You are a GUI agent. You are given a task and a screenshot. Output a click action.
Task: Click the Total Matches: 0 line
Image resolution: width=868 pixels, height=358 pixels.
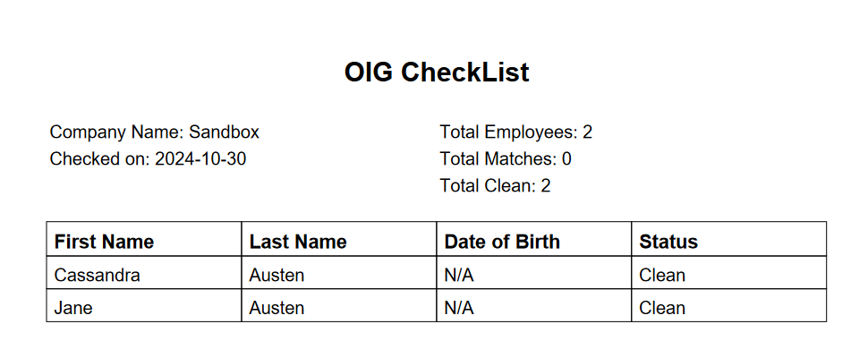point(506,158)
